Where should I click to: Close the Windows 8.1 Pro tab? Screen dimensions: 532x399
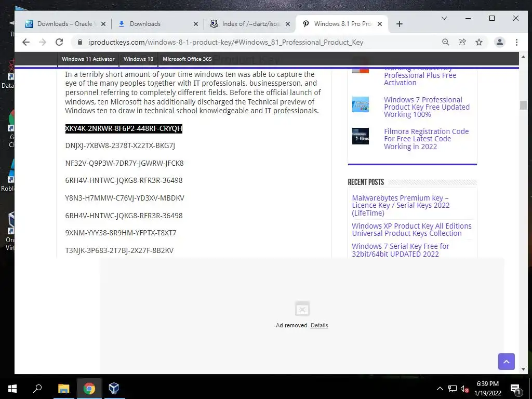click(x=380, y=24)
